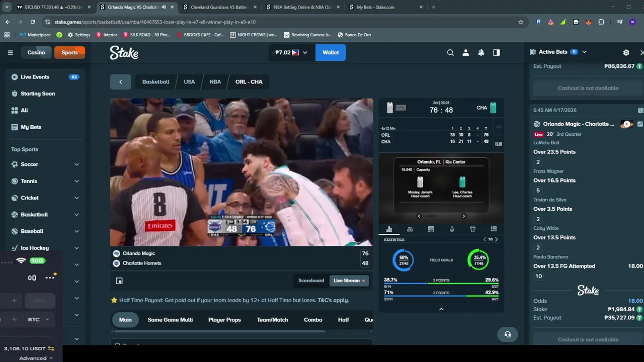Open Starting Soon in sidebar
This screenshot has width=644, height=362.
[x=45, y=94]
